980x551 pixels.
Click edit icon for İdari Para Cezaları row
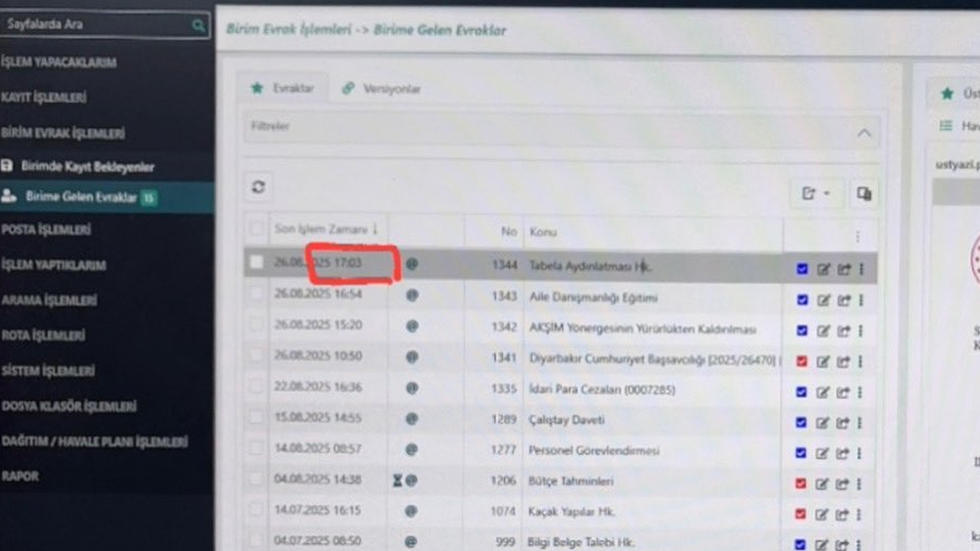(x=824, y=393)
